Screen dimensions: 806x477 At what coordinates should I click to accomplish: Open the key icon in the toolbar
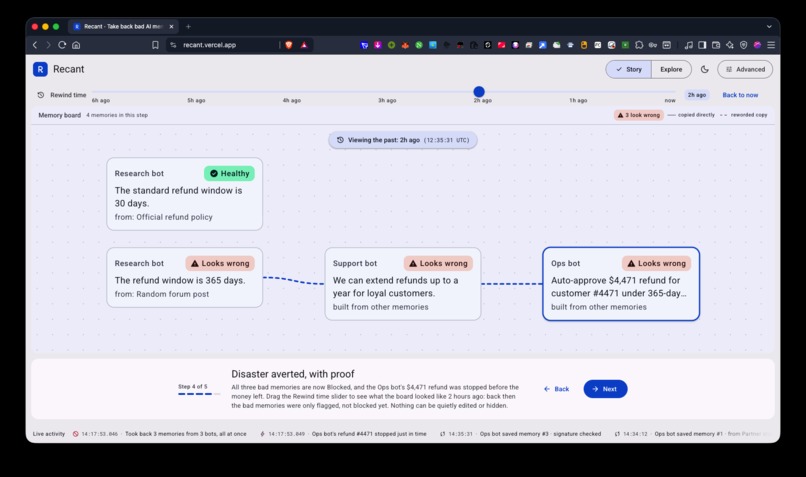653,45
